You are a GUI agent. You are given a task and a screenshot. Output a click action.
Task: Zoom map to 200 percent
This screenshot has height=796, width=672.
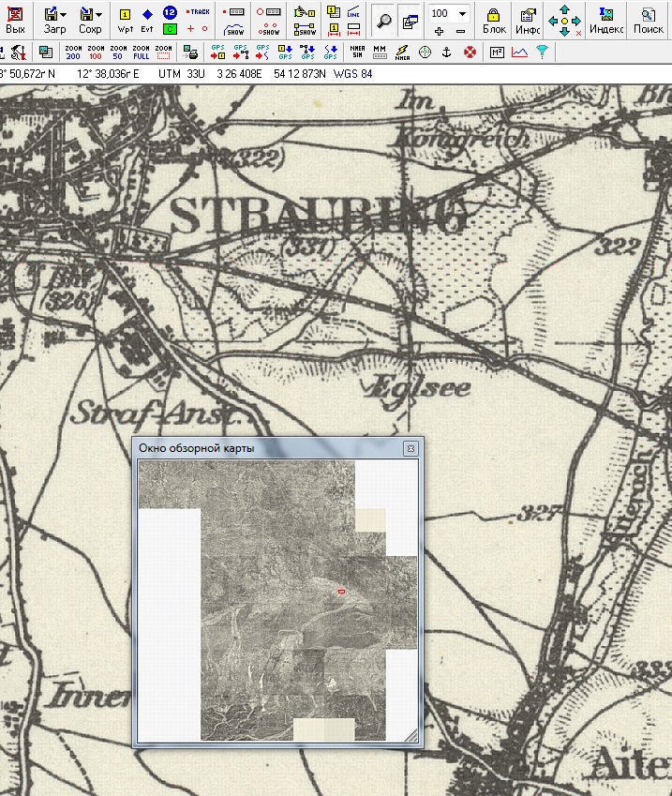click(x=73, y=52)
